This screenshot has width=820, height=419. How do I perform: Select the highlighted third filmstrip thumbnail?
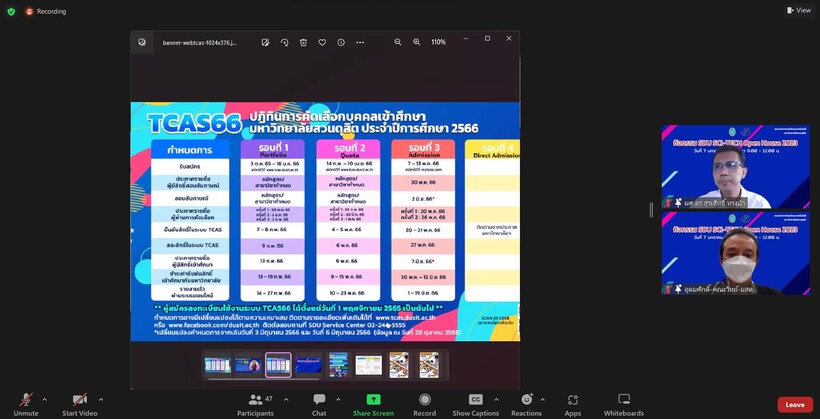click(x=278, y=365)
